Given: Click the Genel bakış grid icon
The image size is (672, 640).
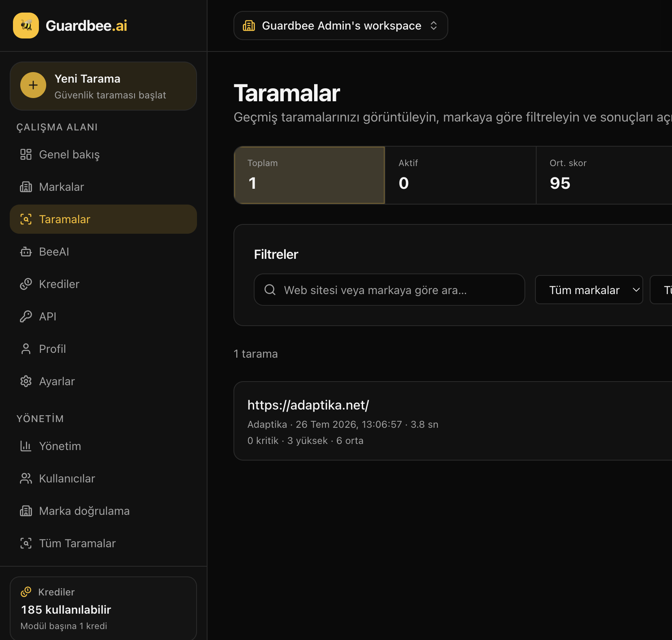Looking at the screenshot, I should pos(26,154).
